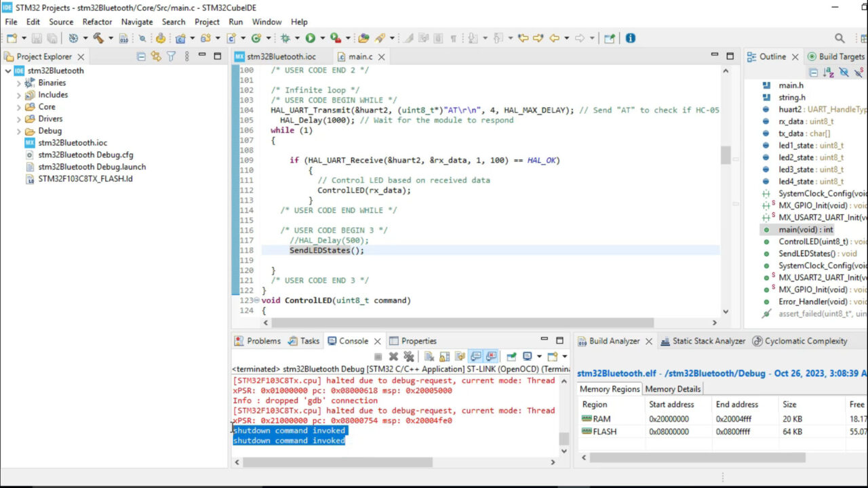Click the green Run button in toolbar
This screenshot has width=868, height=488.
[x=310, y=39]
